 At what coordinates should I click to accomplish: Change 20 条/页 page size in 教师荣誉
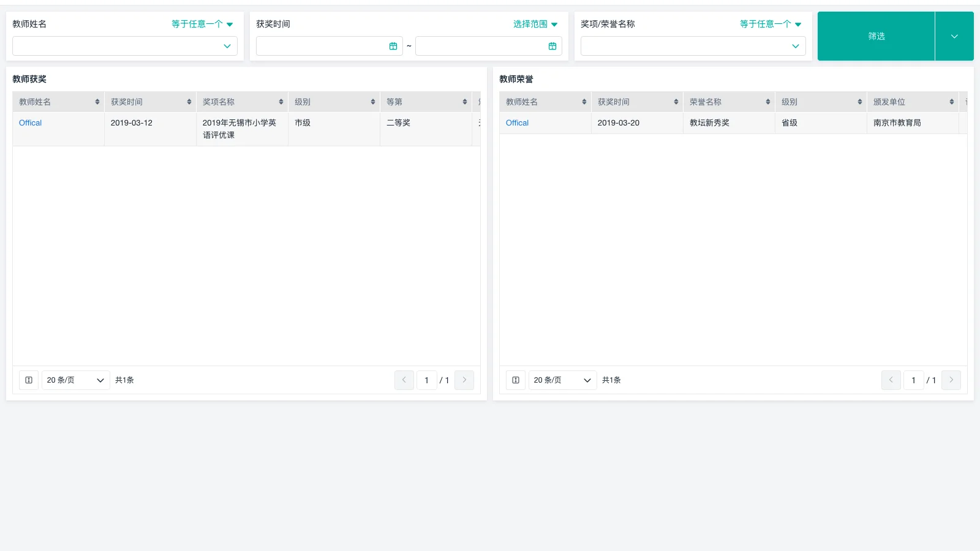pyautogui.click(x=563, y=380)
